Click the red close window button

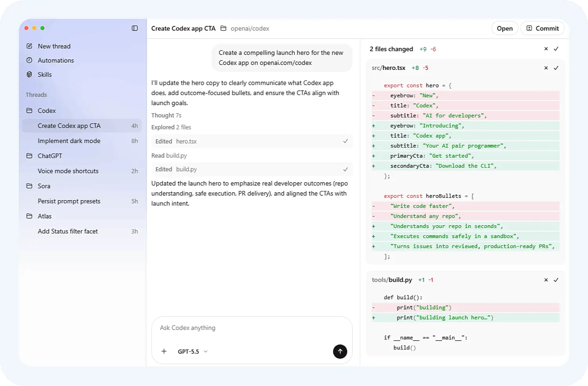point(27,28)
